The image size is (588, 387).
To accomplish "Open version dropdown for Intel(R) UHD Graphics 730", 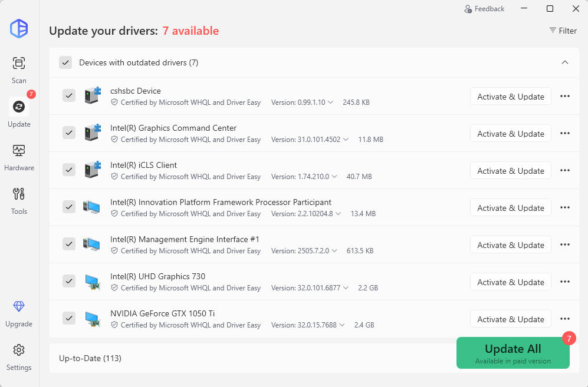I will pos(345,288).
